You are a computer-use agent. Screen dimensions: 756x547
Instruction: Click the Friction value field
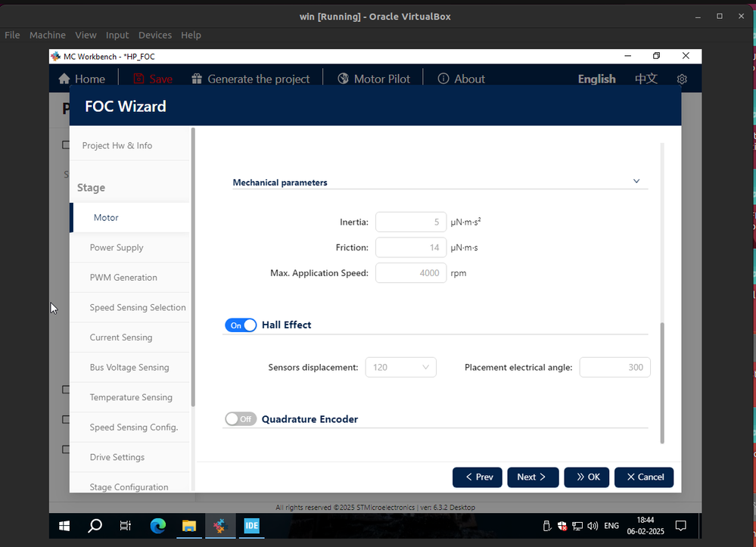click(411, 247)
